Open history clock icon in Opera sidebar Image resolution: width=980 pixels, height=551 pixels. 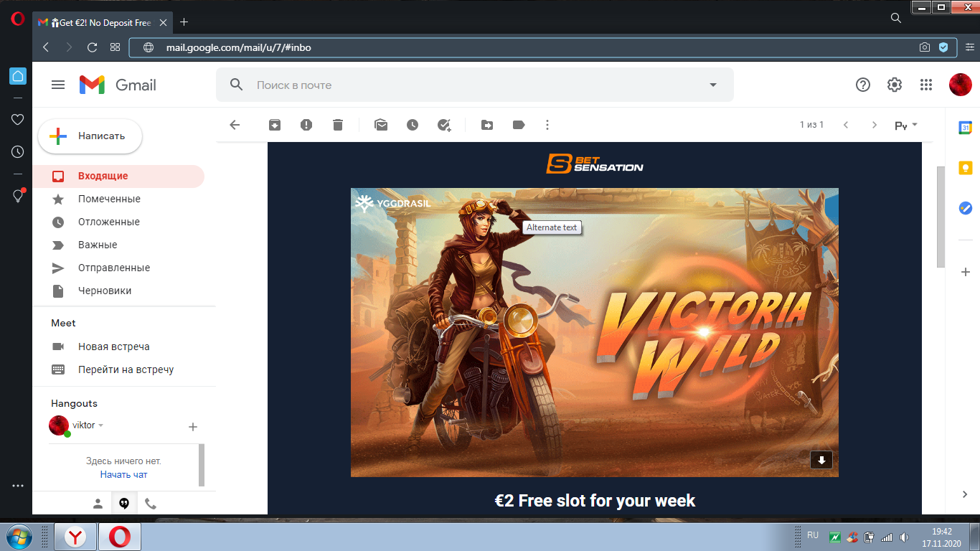18,152
